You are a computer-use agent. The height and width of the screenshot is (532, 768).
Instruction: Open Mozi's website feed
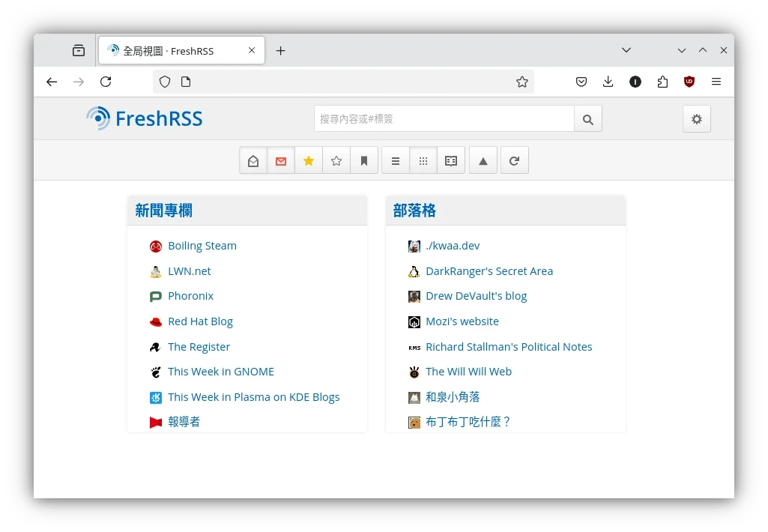[462, 321]
